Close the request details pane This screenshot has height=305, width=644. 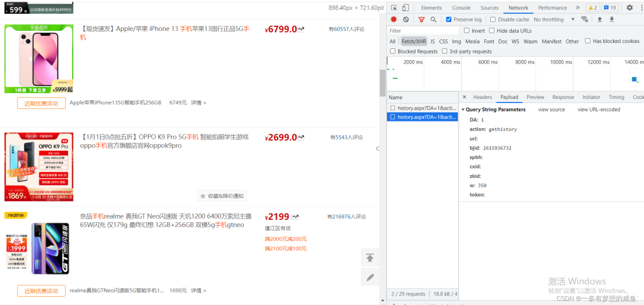pos(465,97)
